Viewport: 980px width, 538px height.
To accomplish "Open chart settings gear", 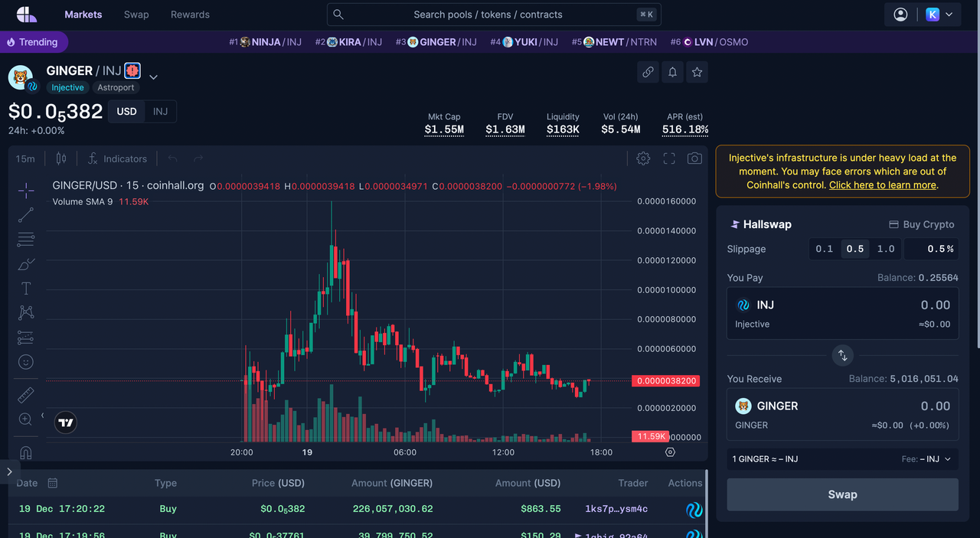I will click(643, 158).
